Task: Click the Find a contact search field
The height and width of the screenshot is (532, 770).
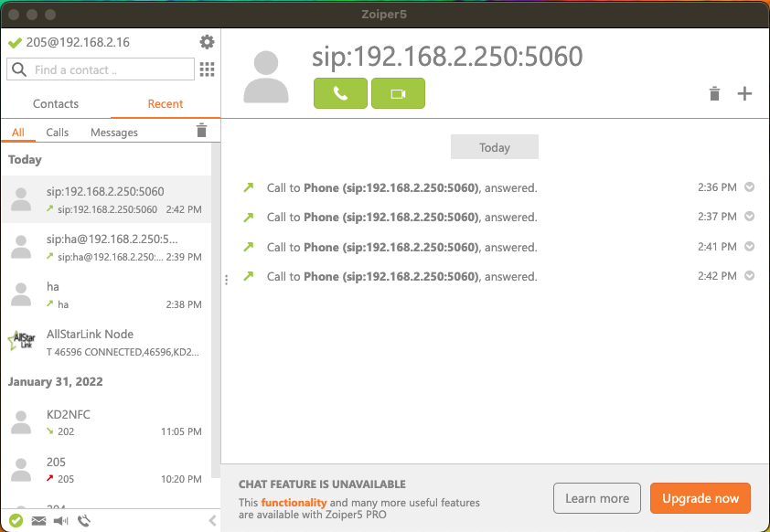Action: 101,69
